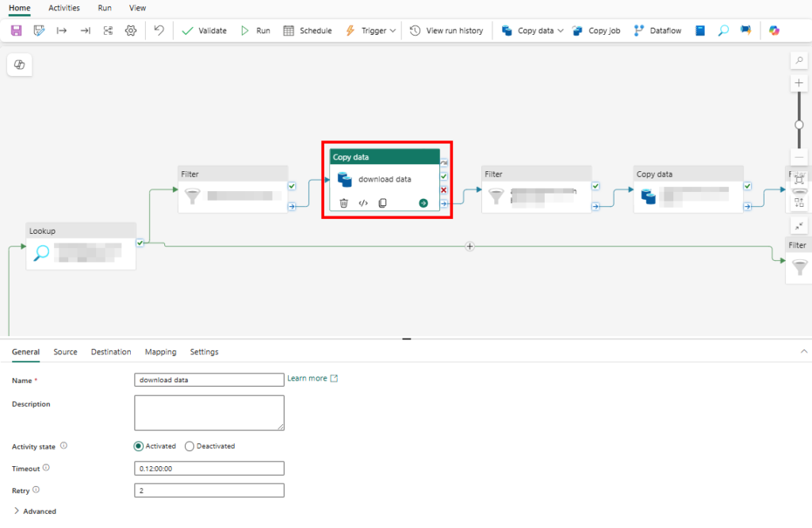Click the Copilot icon in the toolbar
The image size is (812, 528).
[x=774, y=31]
